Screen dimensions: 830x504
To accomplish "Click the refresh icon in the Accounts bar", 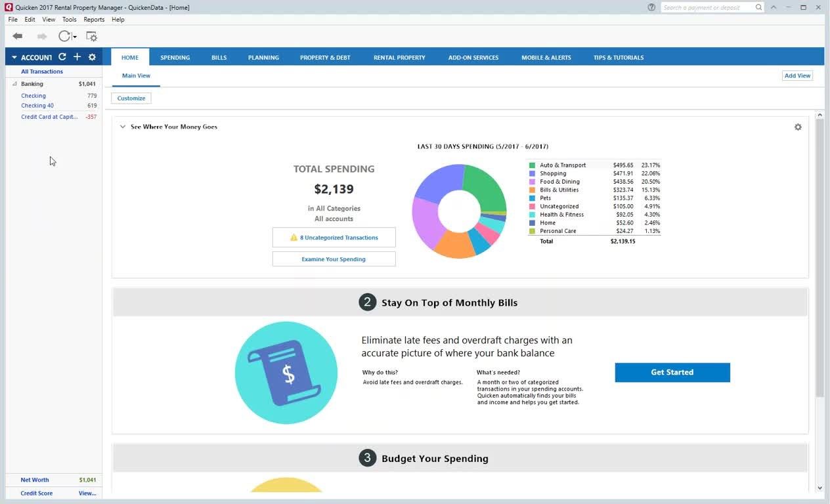I will point(62,57).
